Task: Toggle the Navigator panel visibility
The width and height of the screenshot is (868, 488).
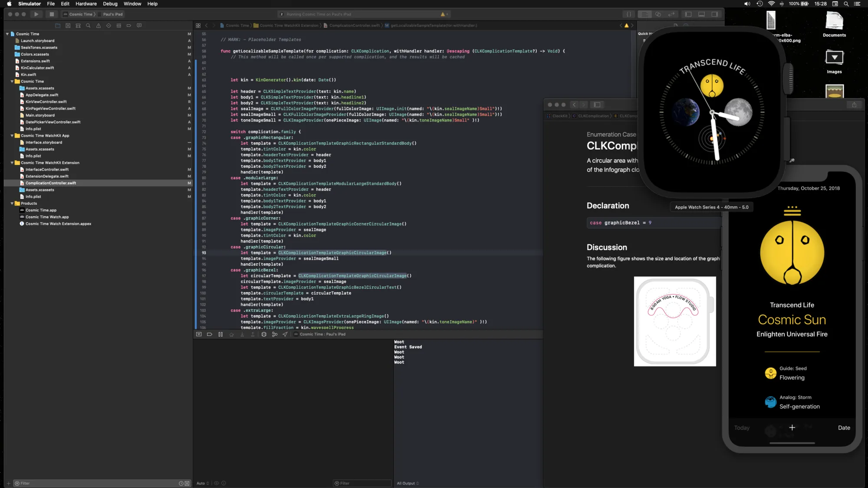Action: 688,14
